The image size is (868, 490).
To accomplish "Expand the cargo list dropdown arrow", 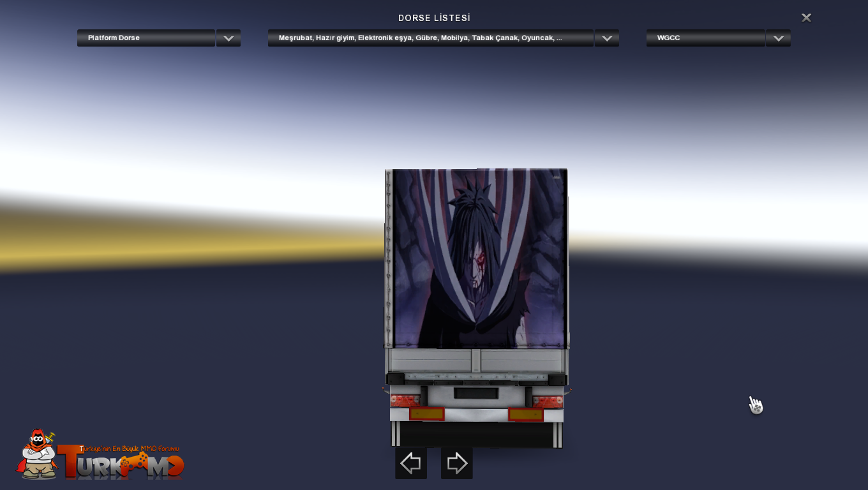I will pyautogui.click(x=607, y=38).
